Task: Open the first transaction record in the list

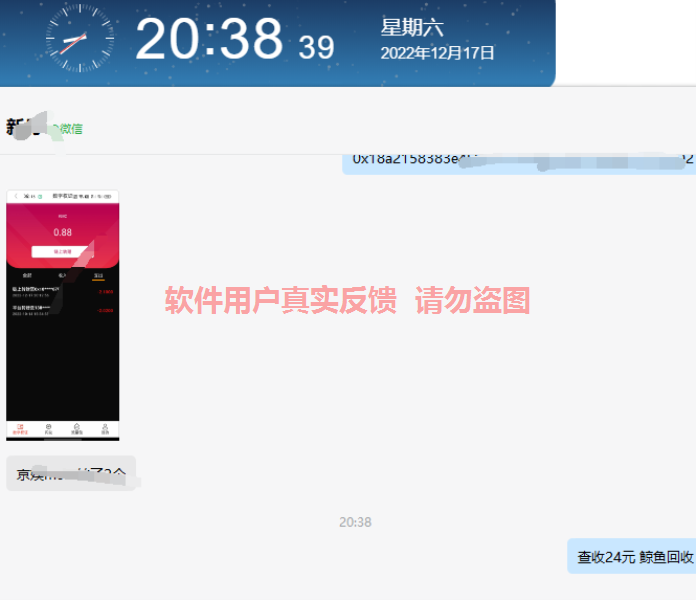Action: [x=62, y=291]
